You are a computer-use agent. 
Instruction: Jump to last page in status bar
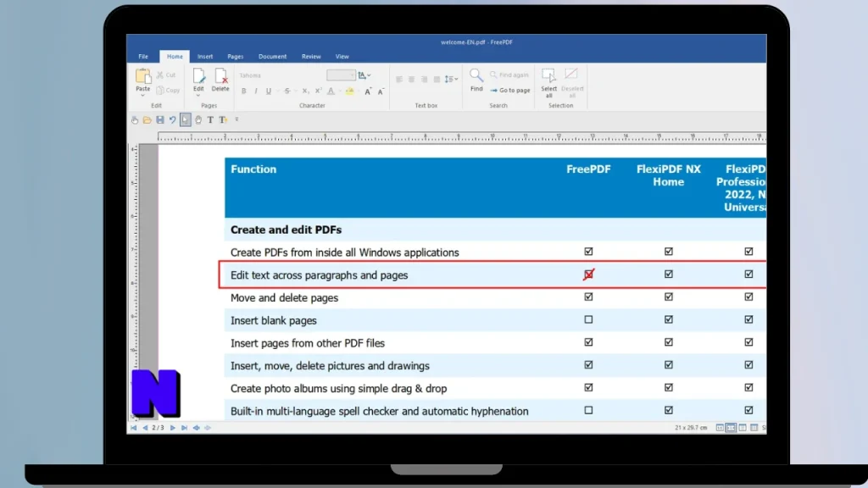(184, 428)
